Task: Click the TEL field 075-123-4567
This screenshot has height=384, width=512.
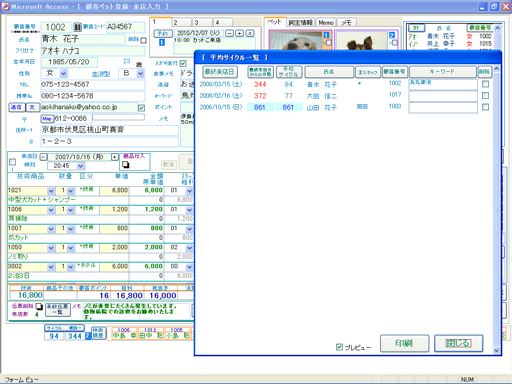Action: 93,84
